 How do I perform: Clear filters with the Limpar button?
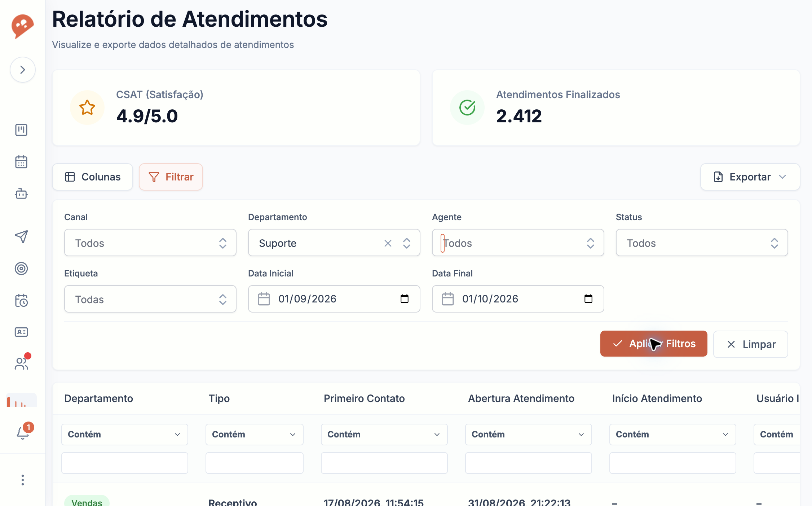point(751,344)
